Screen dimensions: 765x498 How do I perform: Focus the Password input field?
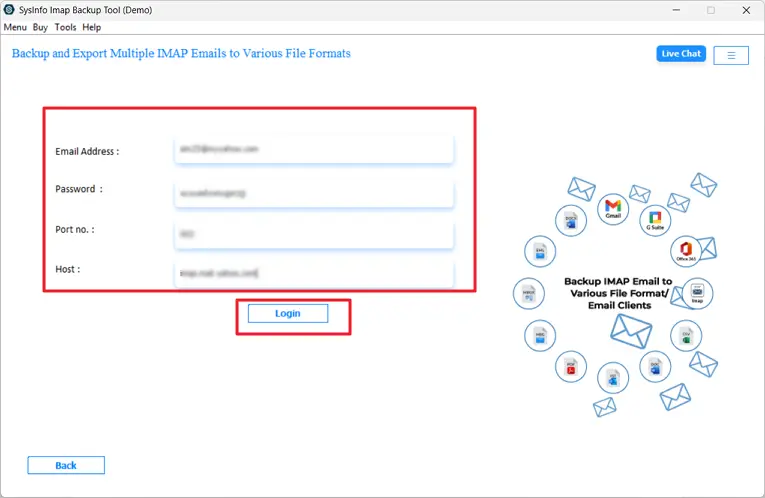[314, 194]
